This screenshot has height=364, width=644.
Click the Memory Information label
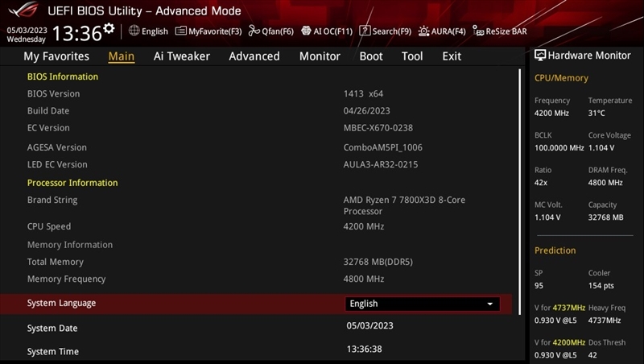[70, 245]
